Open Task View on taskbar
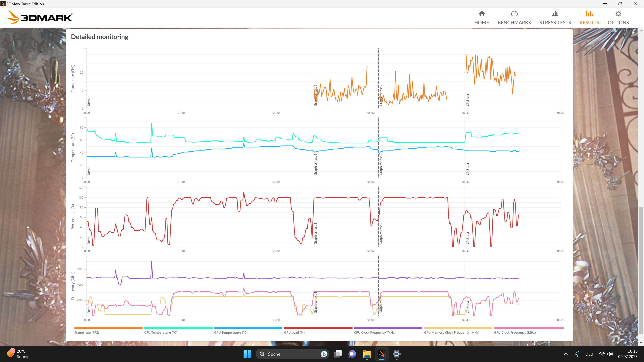The height and width of the screenshot is (362, 644). (x=337, y=354)
